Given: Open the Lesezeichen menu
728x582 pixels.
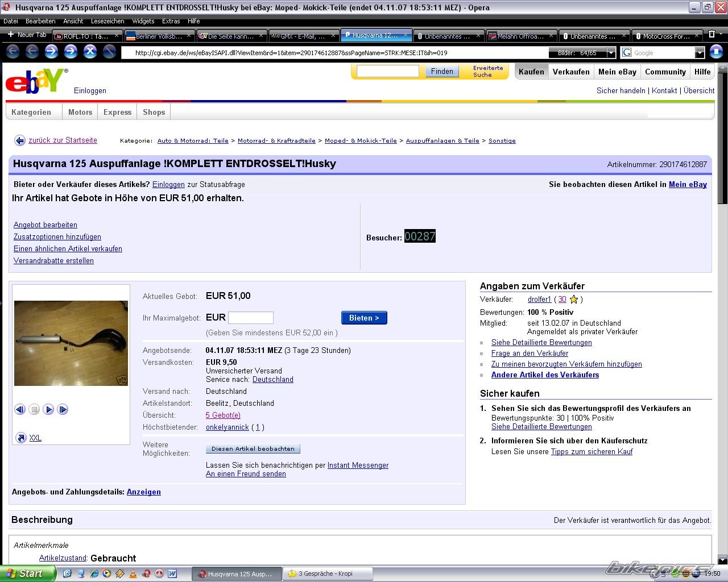Looking at the screenshot, I should tap(107, 21).
